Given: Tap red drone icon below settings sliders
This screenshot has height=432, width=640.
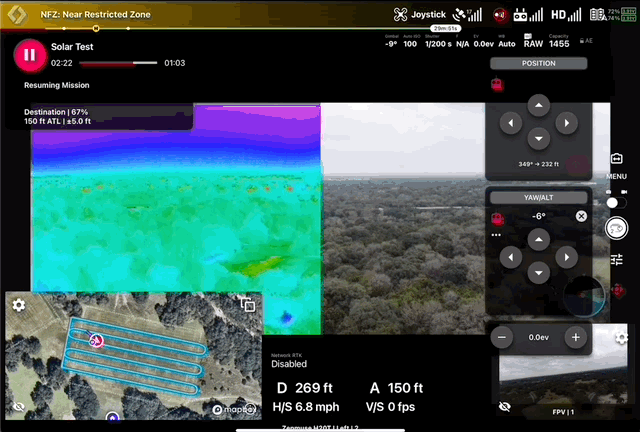Looking at the screenshot, I should click(x=618, y=291).
